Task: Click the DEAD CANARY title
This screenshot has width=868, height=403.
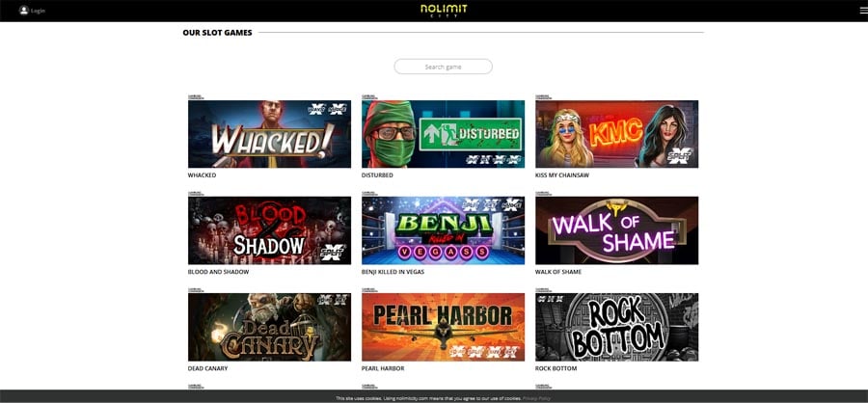Action: click(x=207, y=368)
